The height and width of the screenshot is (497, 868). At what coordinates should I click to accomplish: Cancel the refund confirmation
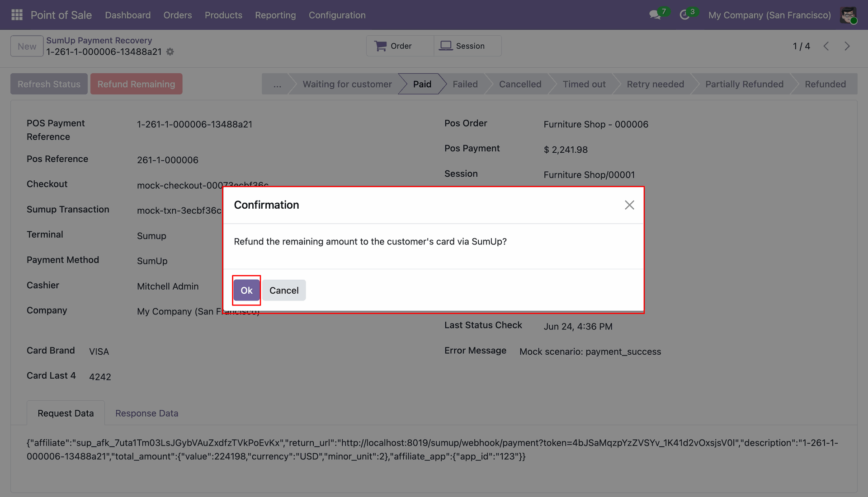tap(284, 290)
